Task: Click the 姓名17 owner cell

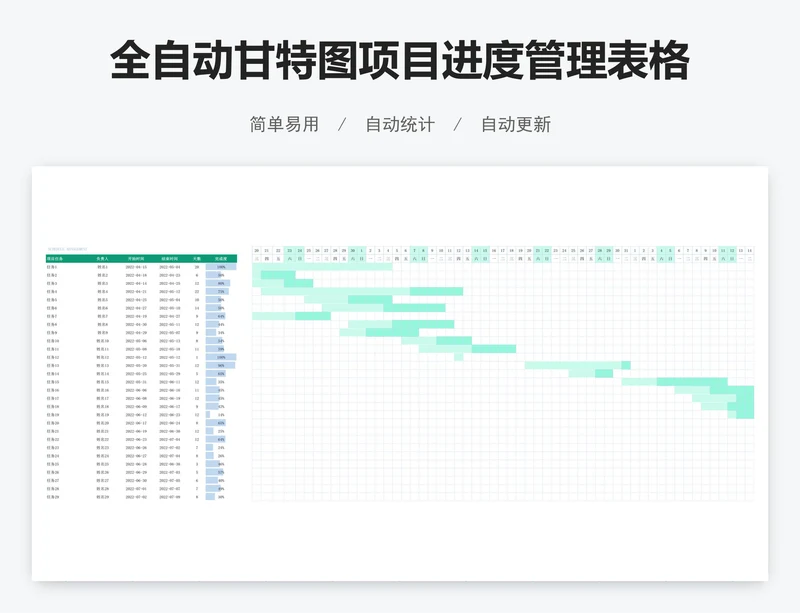Action: (x=103, y=398)
